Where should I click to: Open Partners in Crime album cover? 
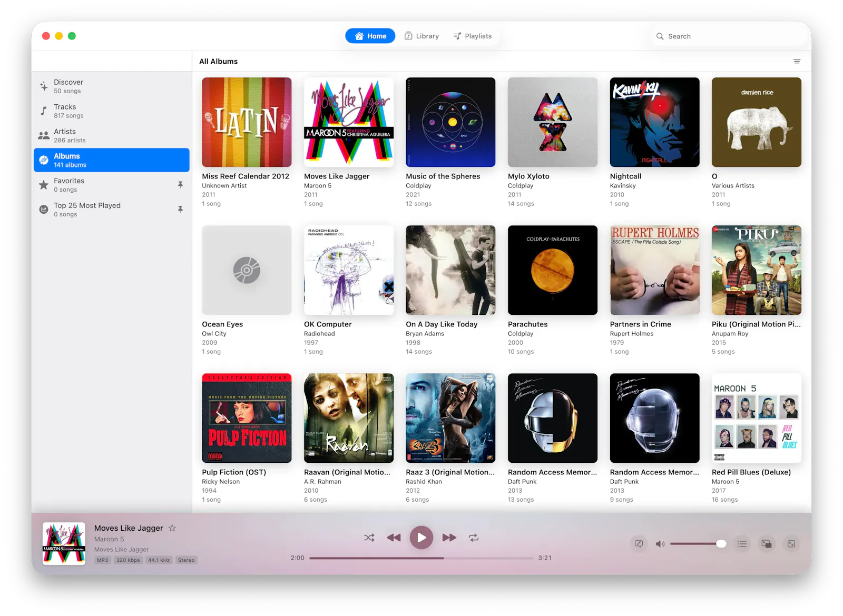pos(655,270)
